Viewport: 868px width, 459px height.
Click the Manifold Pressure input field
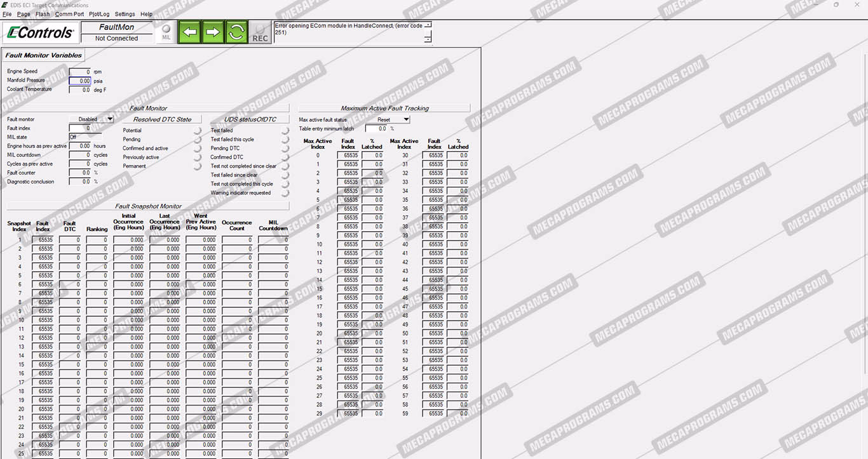(80, 81)
